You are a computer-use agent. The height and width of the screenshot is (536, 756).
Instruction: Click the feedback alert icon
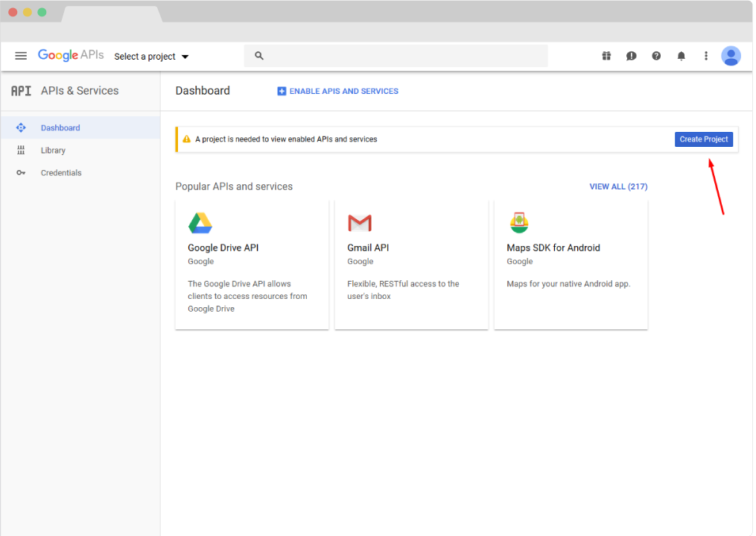[631, 56]
